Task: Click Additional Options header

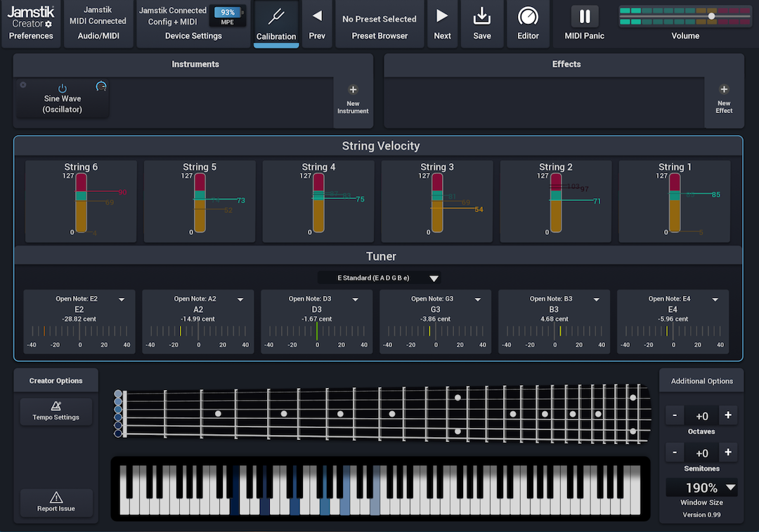Action: coord(701,381)
